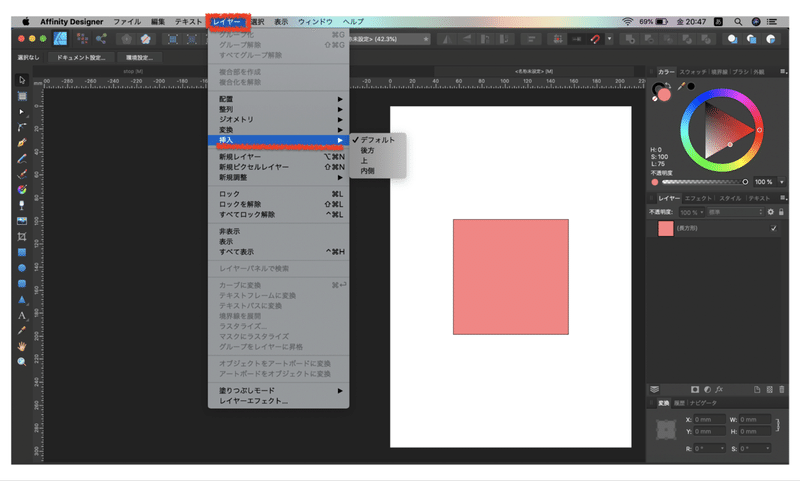Open the layer opacity 100% dropdown
Image resolution: width=800 pixels, height=481 pixels.
point(691,212)
